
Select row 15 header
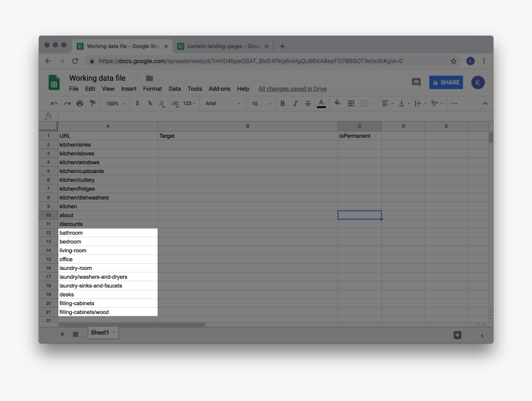[48, 260]
